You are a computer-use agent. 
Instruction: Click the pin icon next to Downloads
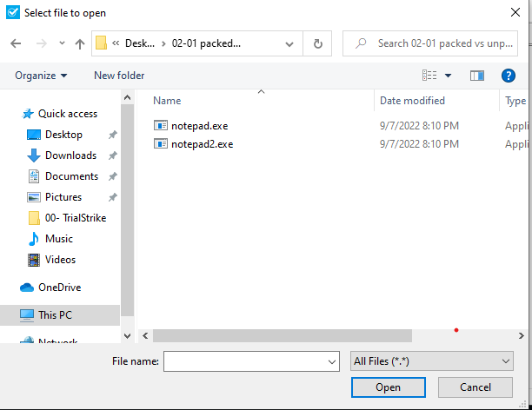tap(113, 155)
